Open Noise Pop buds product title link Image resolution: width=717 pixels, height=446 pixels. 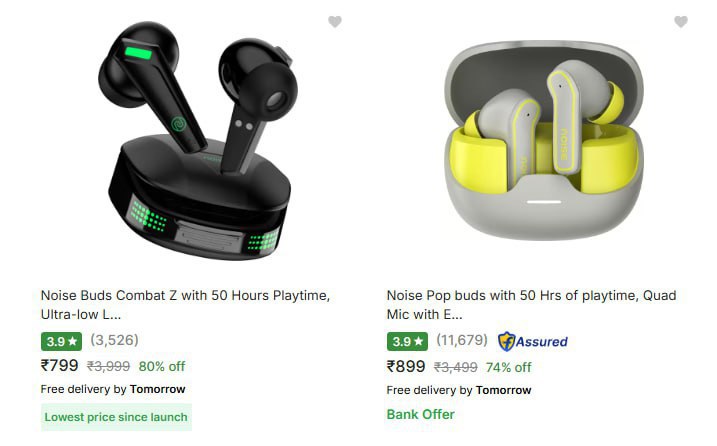[531, 305]
